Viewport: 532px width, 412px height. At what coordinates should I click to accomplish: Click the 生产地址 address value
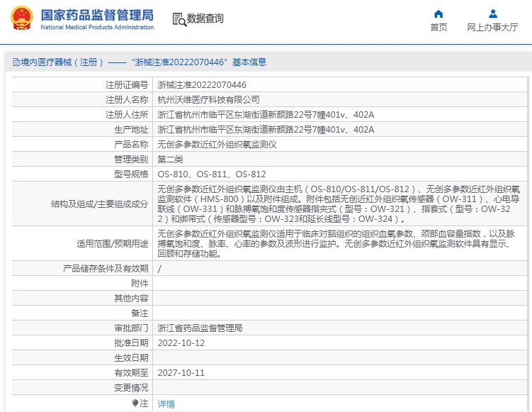coord(266,130)
